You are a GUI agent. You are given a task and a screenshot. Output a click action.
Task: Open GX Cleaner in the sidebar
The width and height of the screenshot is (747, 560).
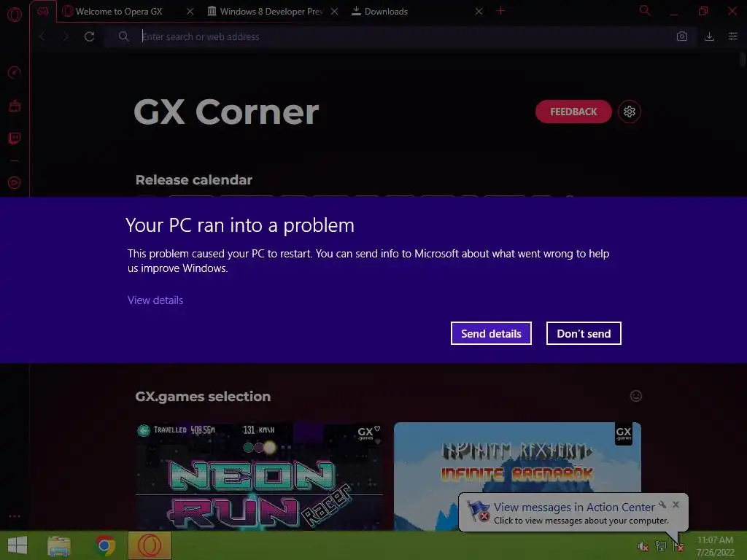(x=15, y=106)
